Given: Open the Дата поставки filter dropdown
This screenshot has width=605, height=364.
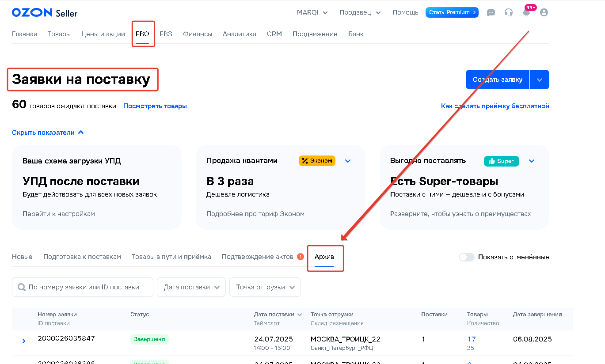Looking at the screenshot, I should tap(191, 287).
